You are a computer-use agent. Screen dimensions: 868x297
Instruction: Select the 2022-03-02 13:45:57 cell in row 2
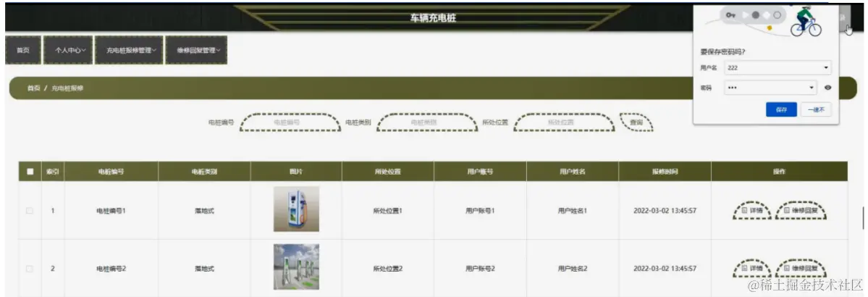click(665, 268)
